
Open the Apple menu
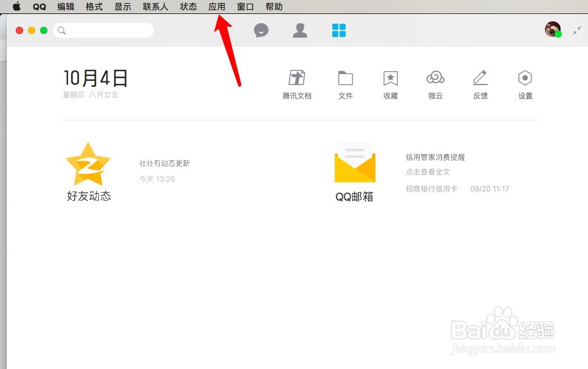pyautogui.click(x=16, y=6)
